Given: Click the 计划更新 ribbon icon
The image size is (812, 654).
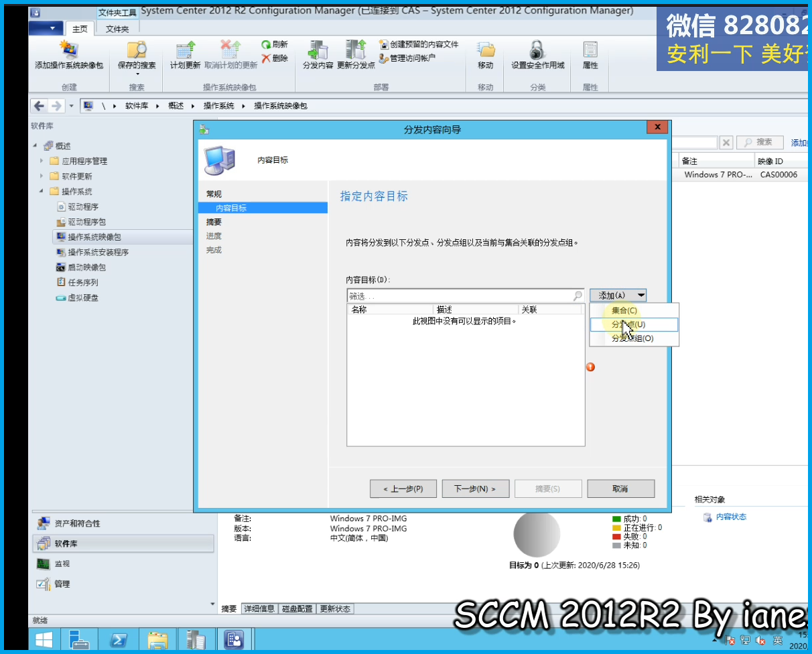Looking at the screenshot, I should [185, 56].
